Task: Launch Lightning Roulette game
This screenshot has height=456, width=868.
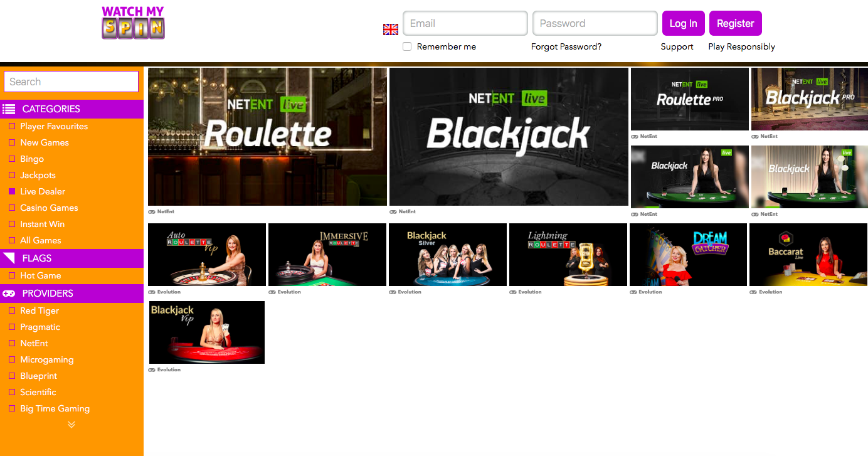Action: coord(568,255)
